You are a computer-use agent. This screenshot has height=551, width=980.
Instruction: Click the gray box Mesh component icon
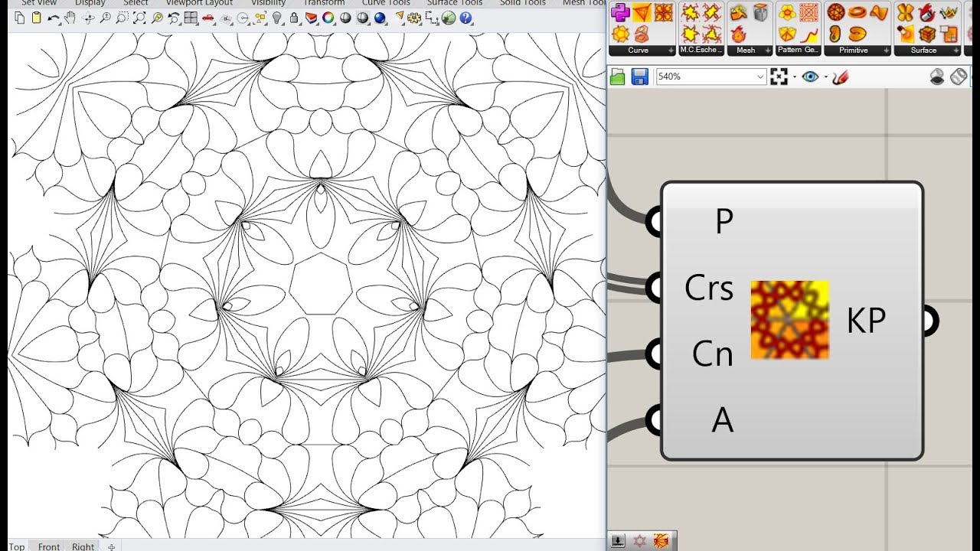(760, 12)
